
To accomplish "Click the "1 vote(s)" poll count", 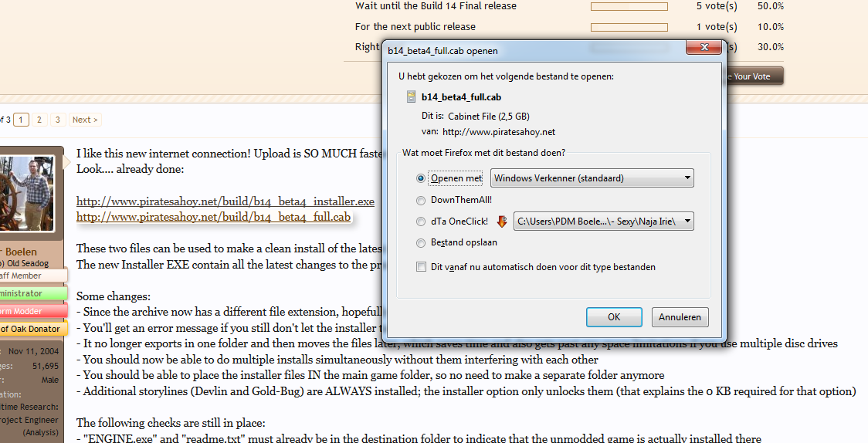I will pos(717,26).
